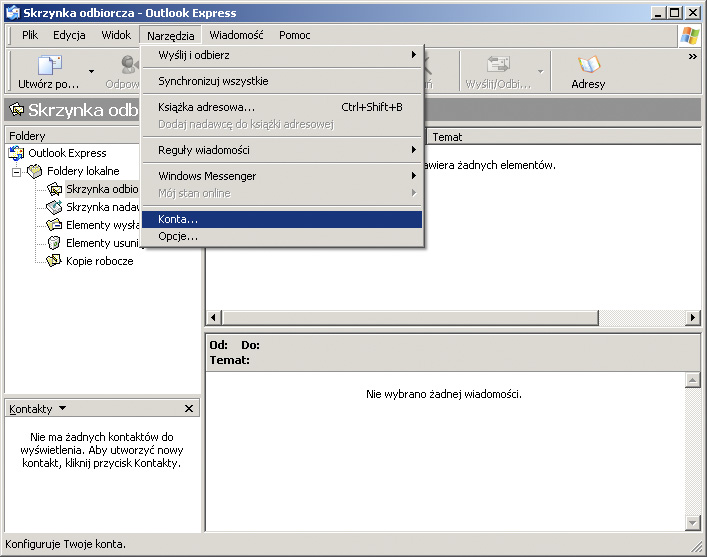Open the dropdown arrow beside Utwórz pocztę
The image size is (707, 557).
tap(92, 71)
